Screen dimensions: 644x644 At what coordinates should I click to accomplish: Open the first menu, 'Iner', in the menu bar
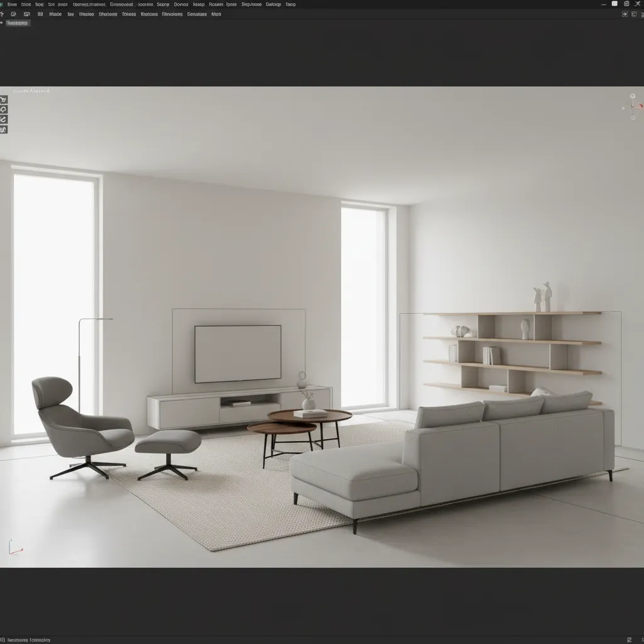(x=13, y=4)
